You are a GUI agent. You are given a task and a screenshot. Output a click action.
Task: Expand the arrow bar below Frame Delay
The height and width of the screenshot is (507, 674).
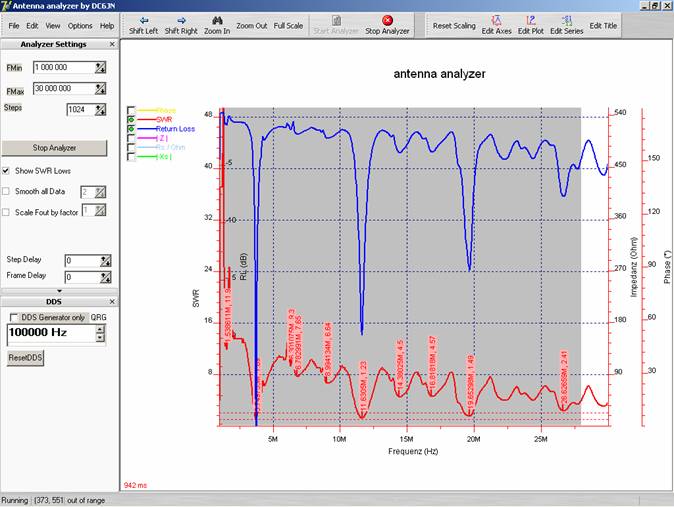(x=58, y=291)
